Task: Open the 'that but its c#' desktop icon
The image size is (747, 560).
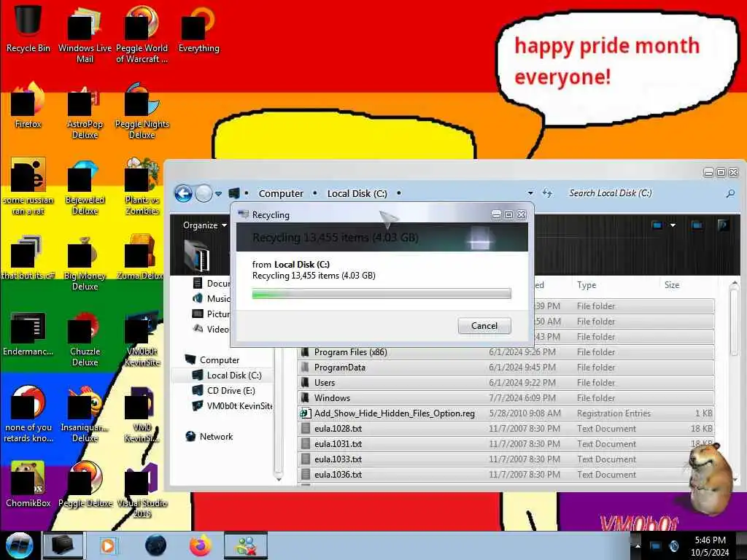Action: click(28, 257)
